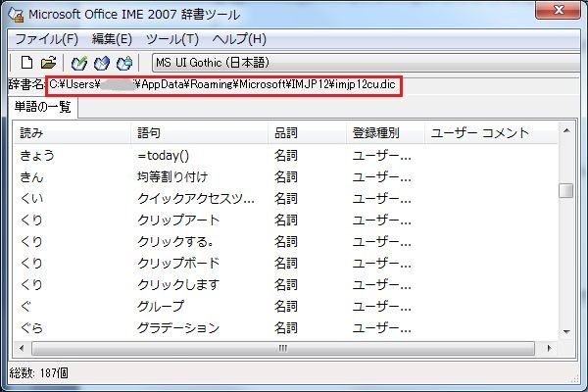The width and height of the screenshot is (588, 392).
Task: Sort by the 登録種別 column header
Action: point(385,133)
